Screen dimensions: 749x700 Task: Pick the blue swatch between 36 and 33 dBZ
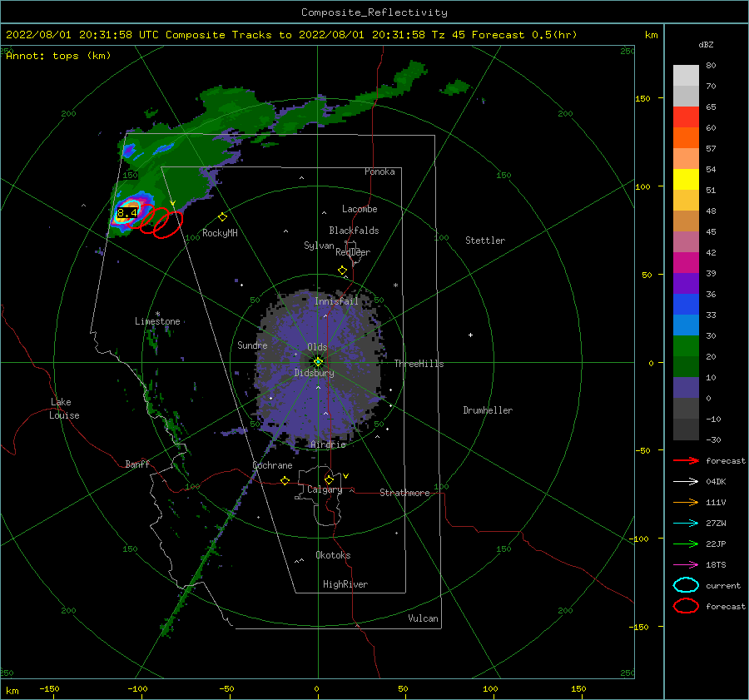click(686, 304)
